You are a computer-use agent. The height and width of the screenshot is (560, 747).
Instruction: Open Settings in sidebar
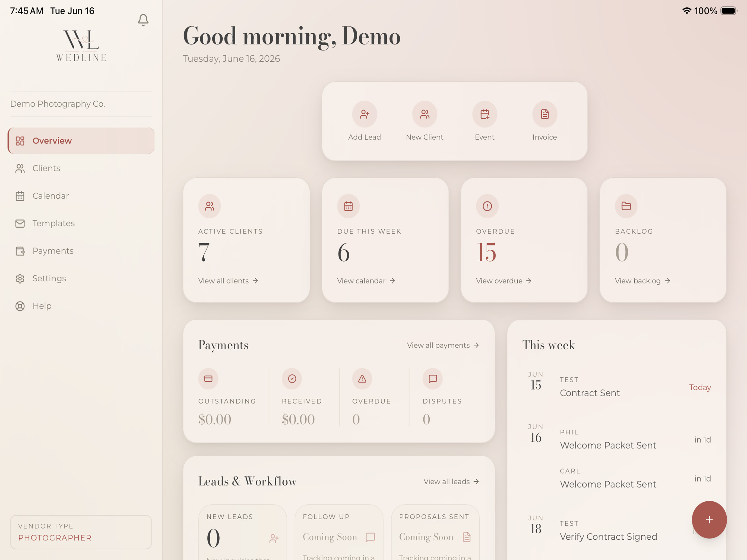(x=81, y=278)
